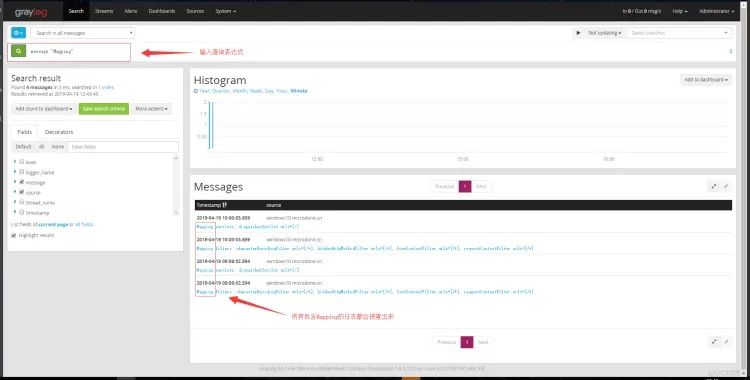Select None fields button
Image resolution: width=750 pixels, height=380 pixels.
point(57,147)
